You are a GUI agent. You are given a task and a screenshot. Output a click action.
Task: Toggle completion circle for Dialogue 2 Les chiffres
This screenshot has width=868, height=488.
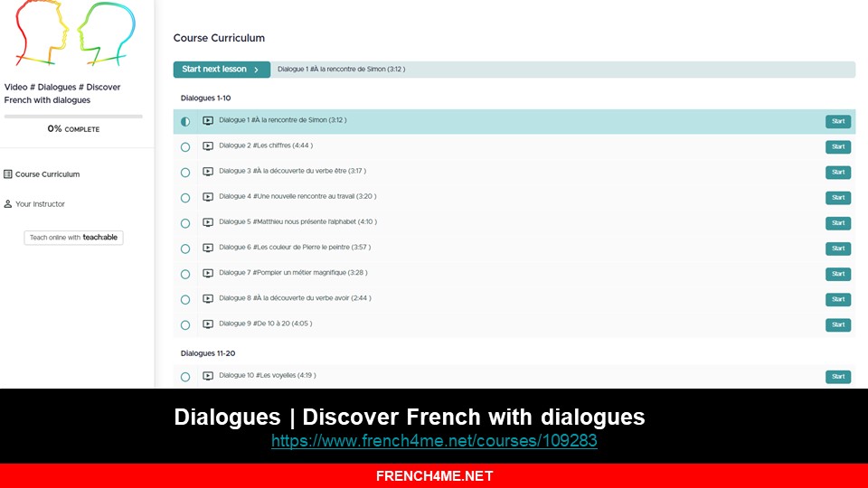tap(185, 146)
